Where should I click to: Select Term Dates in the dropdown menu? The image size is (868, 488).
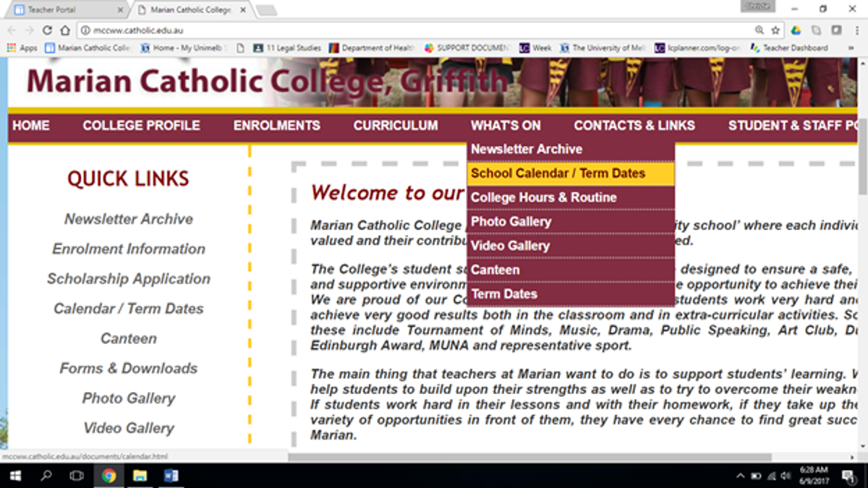(x=571, y=294)
